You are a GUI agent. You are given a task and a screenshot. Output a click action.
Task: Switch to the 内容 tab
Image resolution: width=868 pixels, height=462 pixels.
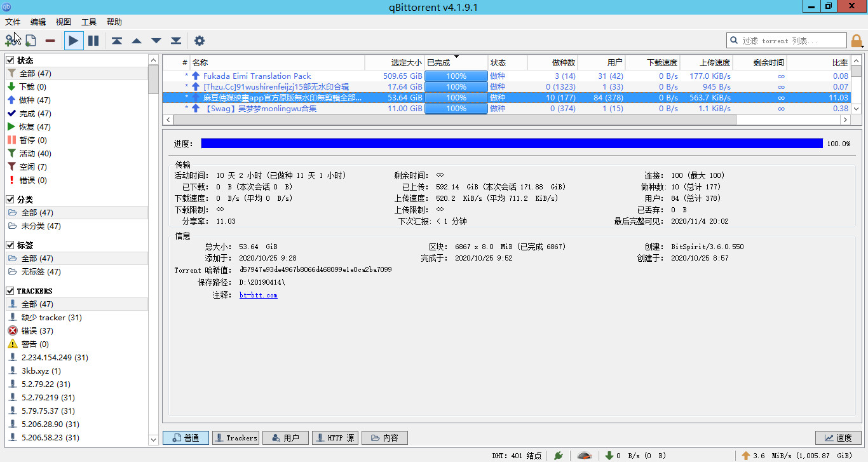(x=385, y=438)
